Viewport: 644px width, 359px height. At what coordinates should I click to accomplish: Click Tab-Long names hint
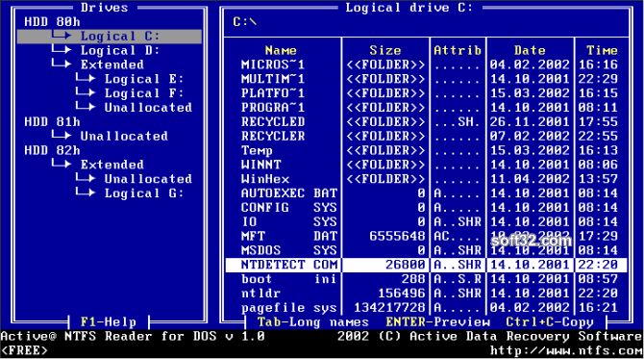(313, 322)
